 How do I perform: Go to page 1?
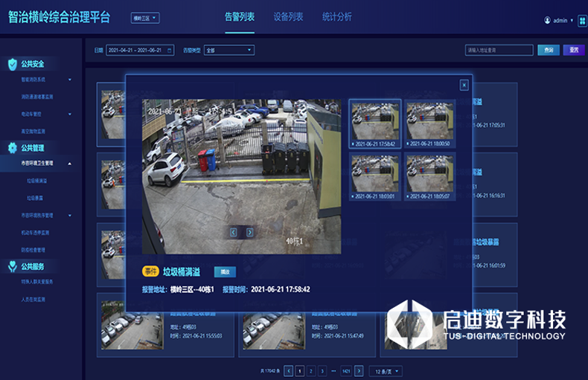299,371
